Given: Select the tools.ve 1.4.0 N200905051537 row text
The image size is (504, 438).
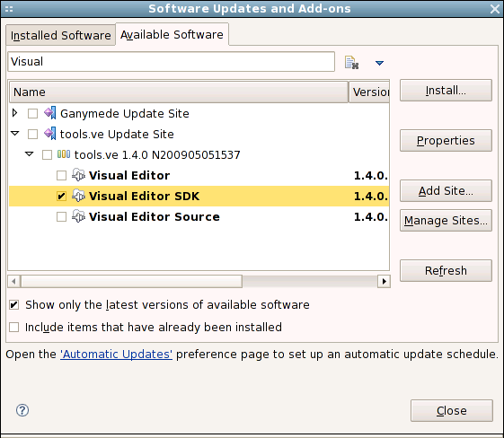Looking at the screenshot, I should (x=157, y=155).
